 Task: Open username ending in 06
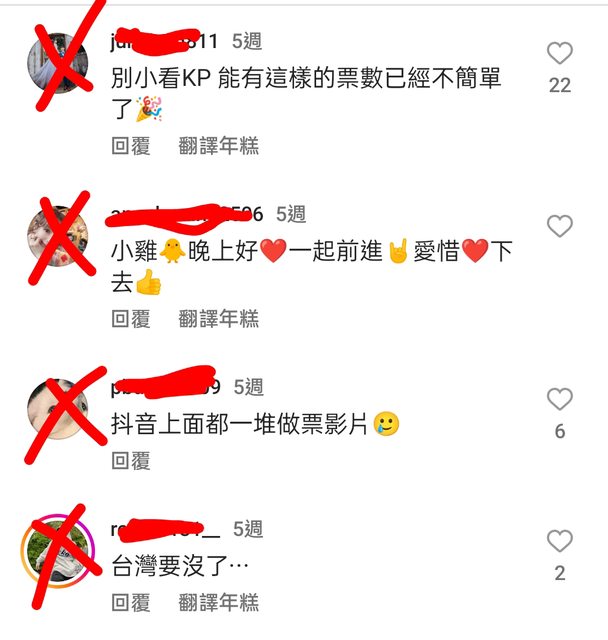[x=187, y=214]
